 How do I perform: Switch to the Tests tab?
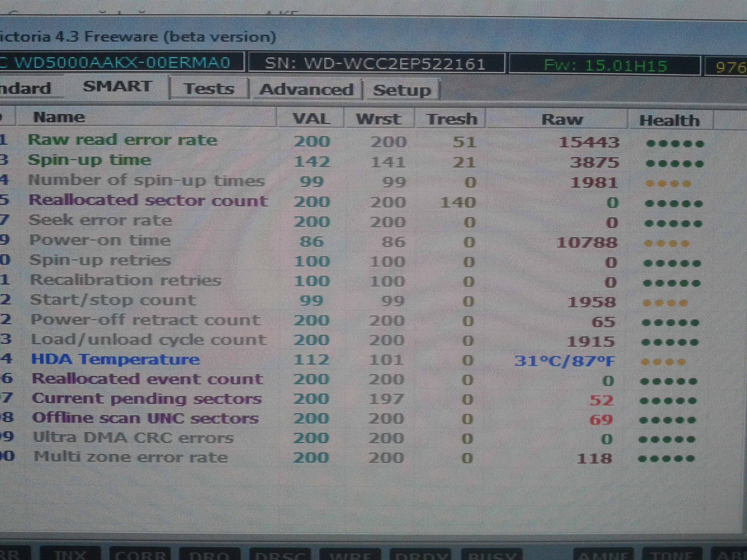(209, 89)
